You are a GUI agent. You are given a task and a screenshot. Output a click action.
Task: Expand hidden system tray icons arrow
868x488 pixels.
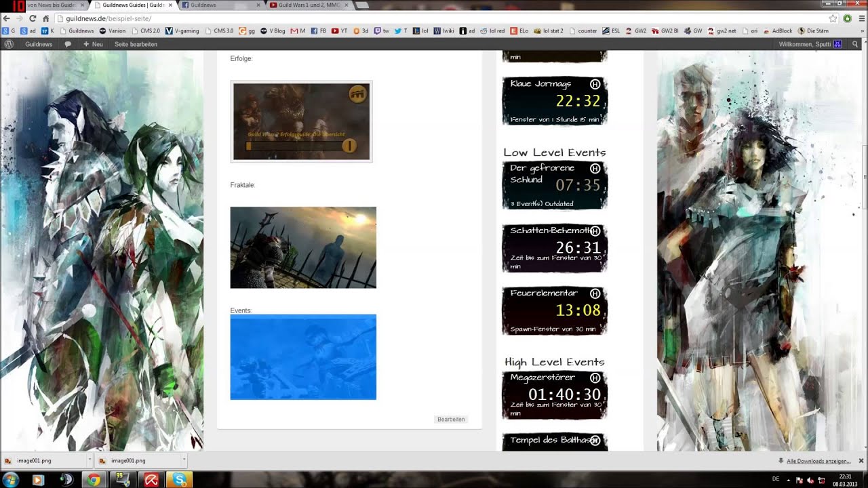789,480
